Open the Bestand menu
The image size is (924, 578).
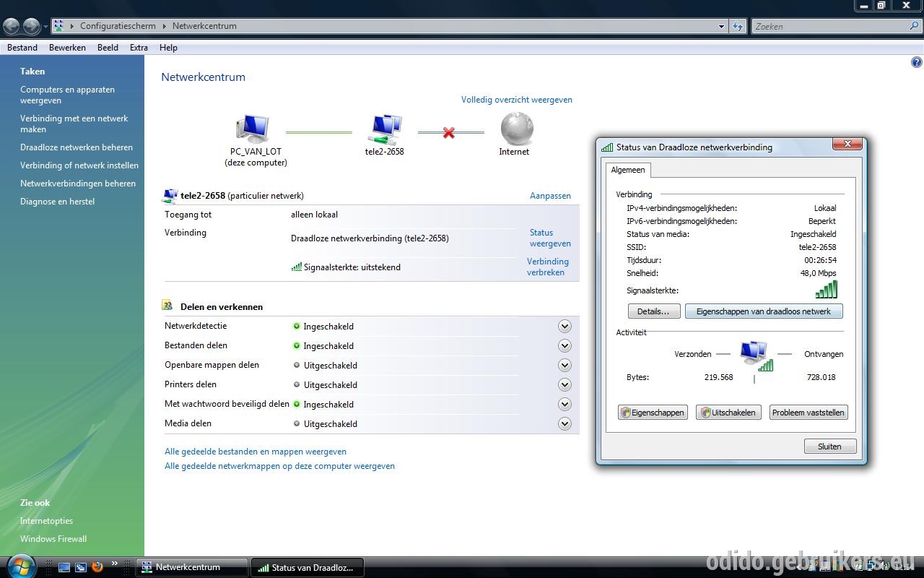(22, 48)
